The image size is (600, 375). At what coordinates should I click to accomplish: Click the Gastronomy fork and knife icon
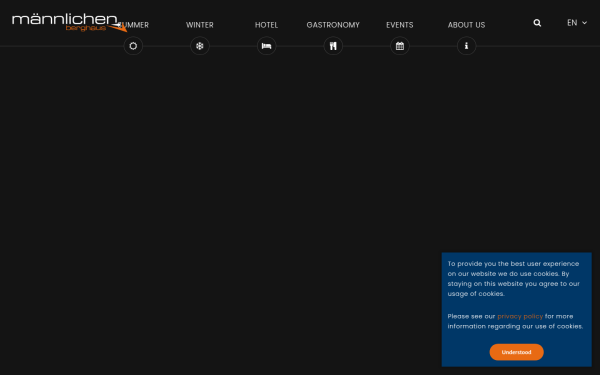click(x=333, y=46)
